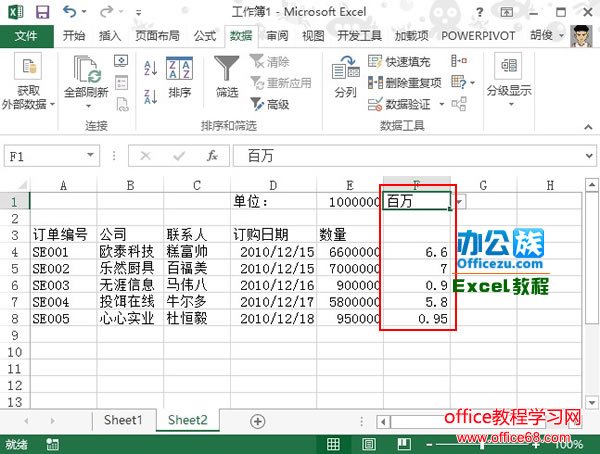This screenshot has width=600, height=454.
Task: Open the 数据验证 dropdown arrow
Action: (x=441, y=104)
